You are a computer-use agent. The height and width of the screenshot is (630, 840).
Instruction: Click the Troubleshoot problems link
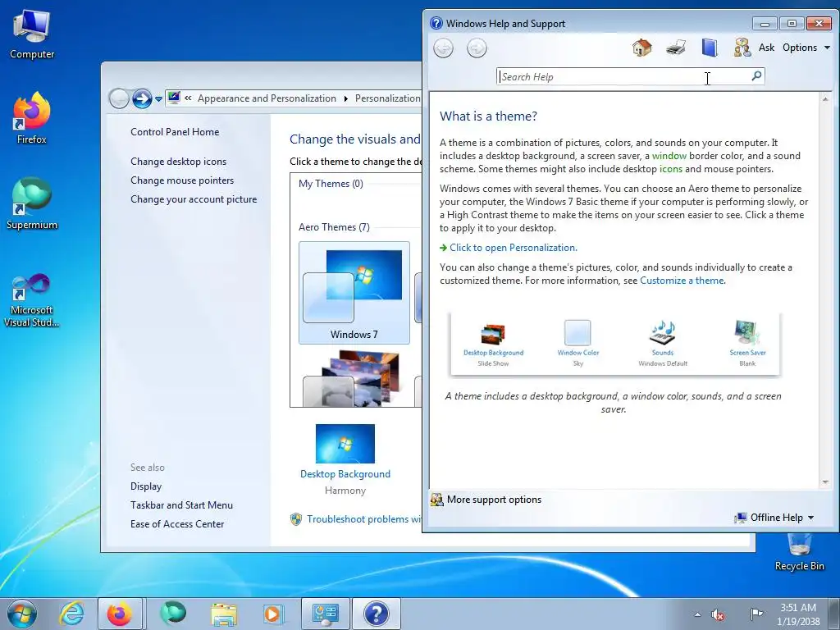[x=364, y=518]
